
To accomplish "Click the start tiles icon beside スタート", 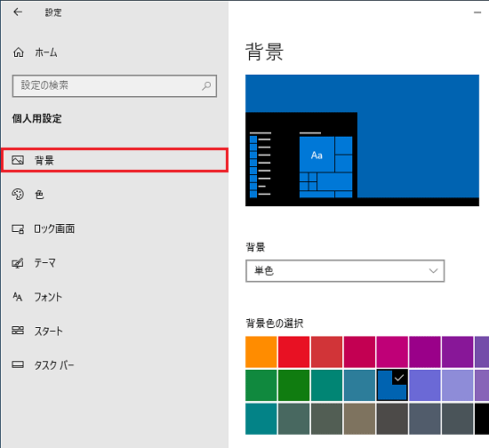I will (x=18, y=331).
